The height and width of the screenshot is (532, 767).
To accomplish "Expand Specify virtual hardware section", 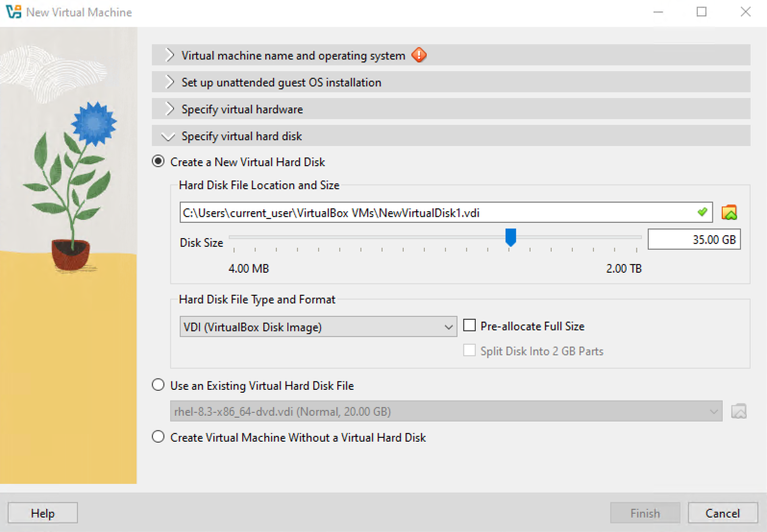I will pyautogui.click(x=451, y=109).
